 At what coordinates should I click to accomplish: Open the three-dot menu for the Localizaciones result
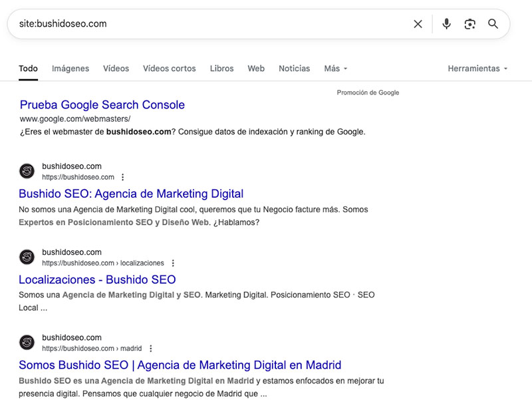[x=173, y=263]
